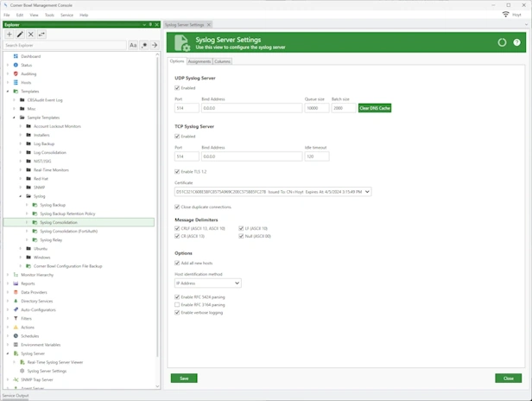532x401 pixels.
Task: Enable RFC 3164 parsing checkbox
Action: [x=177, y=304]
